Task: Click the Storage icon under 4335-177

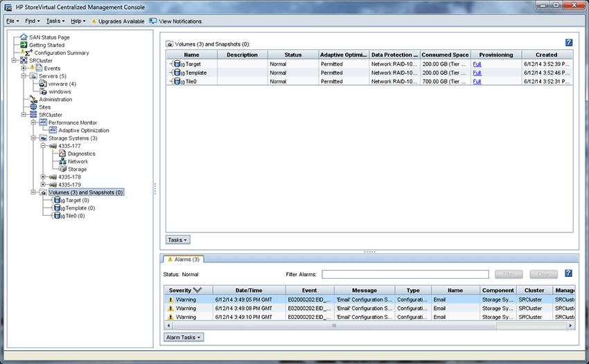Action: point(62,169)
